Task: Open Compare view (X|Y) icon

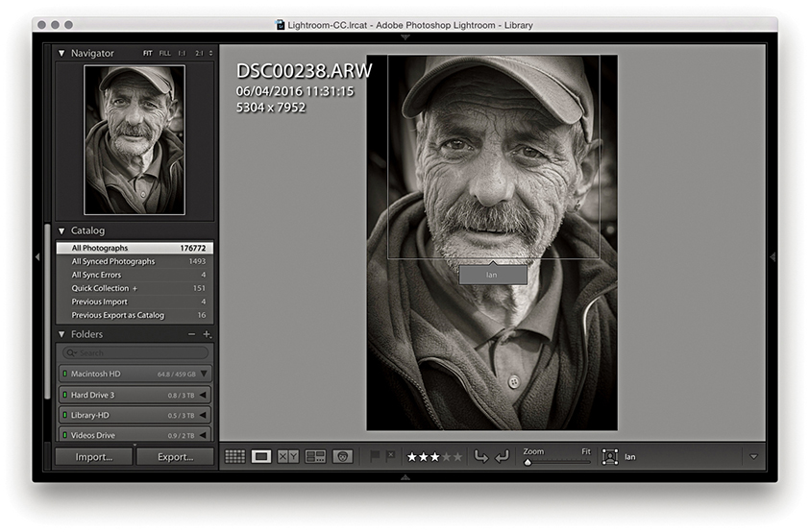Action: click(x=288, y=457)
